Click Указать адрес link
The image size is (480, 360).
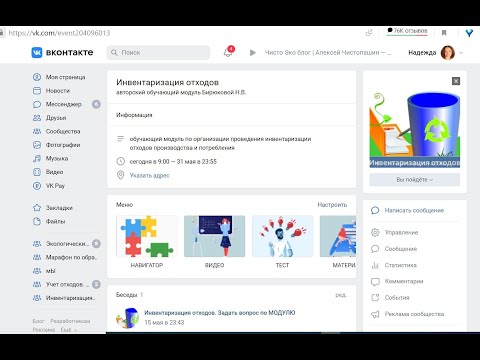149,175
